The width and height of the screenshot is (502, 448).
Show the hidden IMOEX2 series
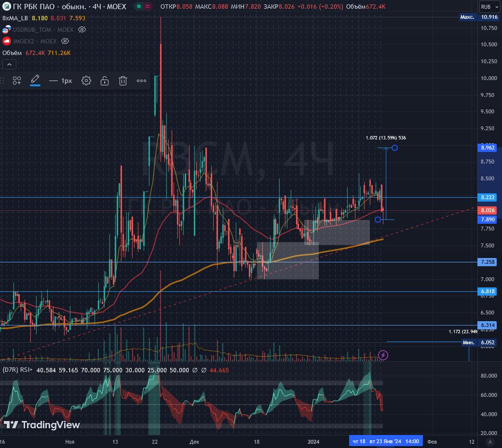[65, 41]
